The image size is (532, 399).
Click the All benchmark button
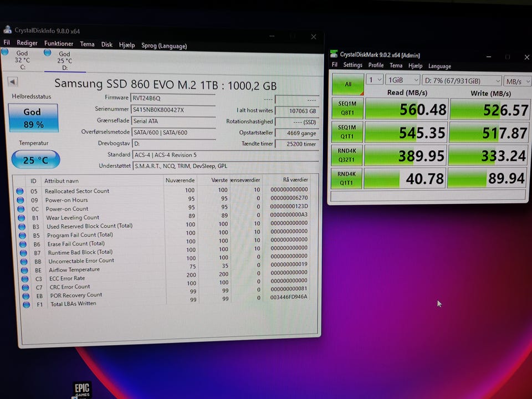click(348, 84)
